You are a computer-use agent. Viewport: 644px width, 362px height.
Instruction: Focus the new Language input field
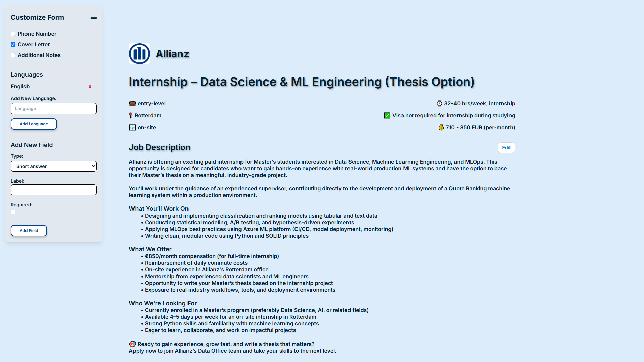[x=54, y=109]
